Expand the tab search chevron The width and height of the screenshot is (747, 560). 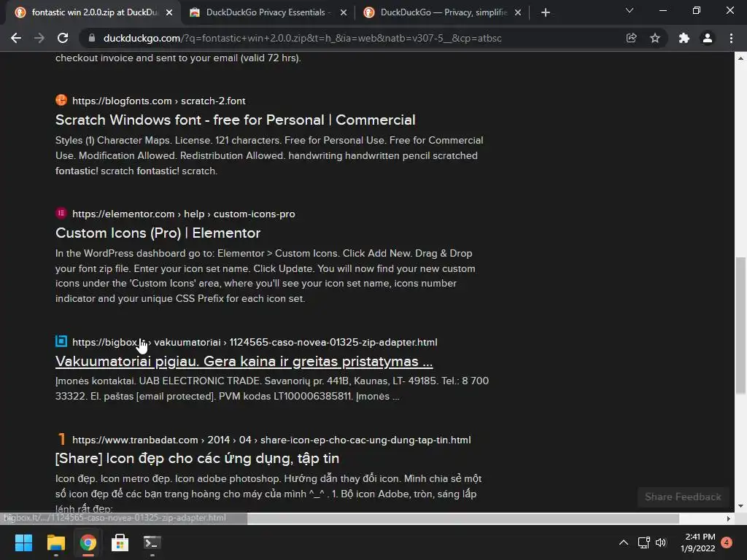coord(630,10)
